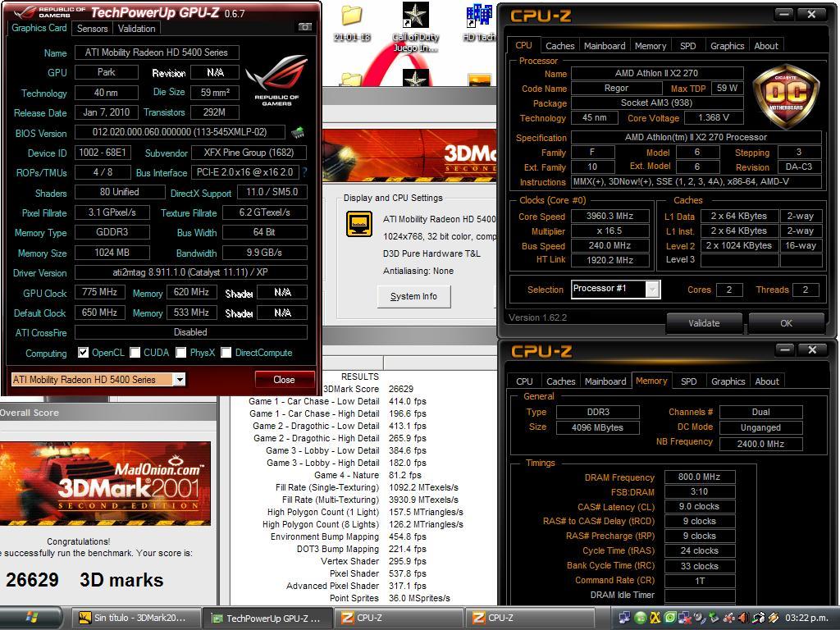Click the Specification field AMD Athlon II X2 270
The image size is (840, 630).
(x=696, y=137)
